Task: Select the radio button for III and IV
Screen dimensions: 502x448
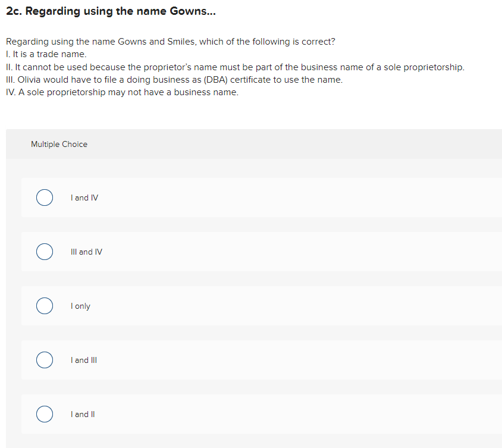Action: click(44, 251)
